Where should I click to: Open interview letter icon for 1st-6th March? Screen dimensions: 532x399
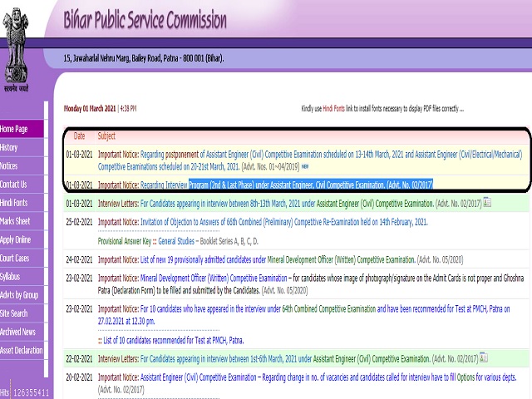(484, 357)
